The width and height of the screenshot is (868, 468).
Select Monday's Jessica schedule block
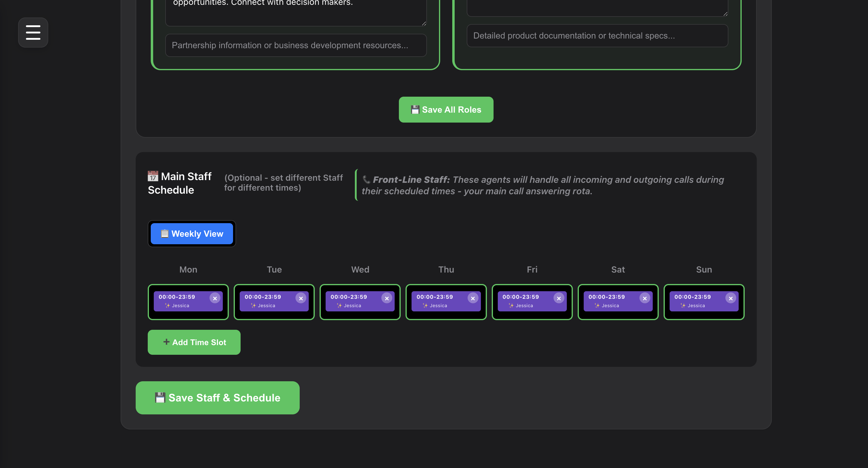pos(182,302)
